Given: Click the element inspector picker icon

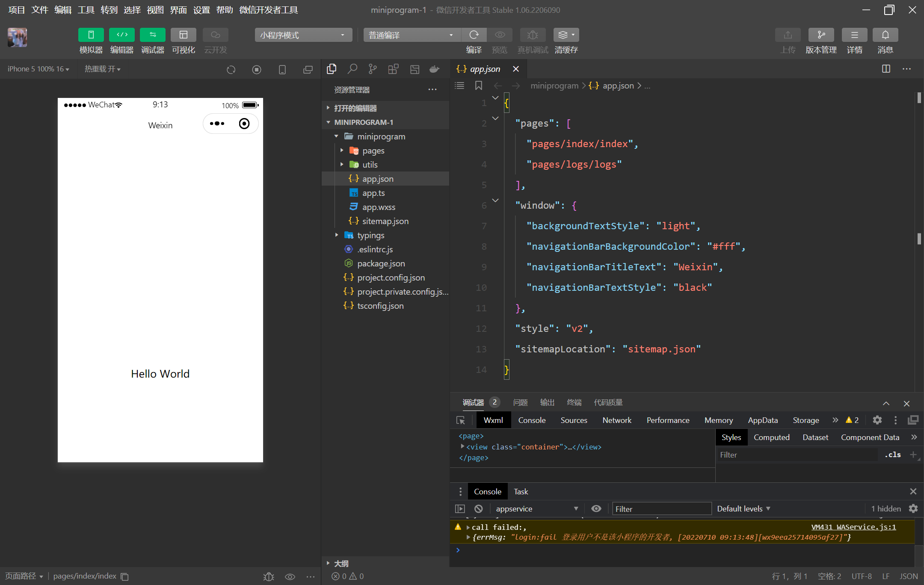Looking at the screenshot, I should point(461,420).
